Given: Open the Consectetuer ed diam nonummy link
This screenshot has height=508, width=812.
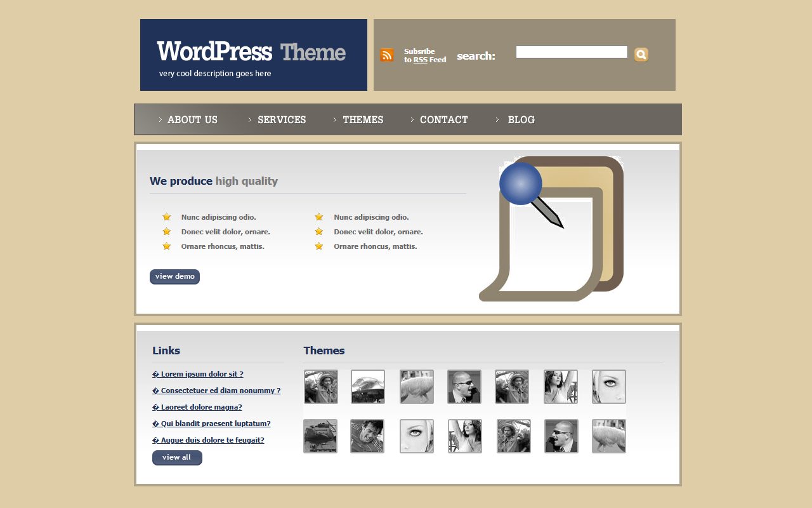Looking at the screenshot, I should [x=216, y=391].
